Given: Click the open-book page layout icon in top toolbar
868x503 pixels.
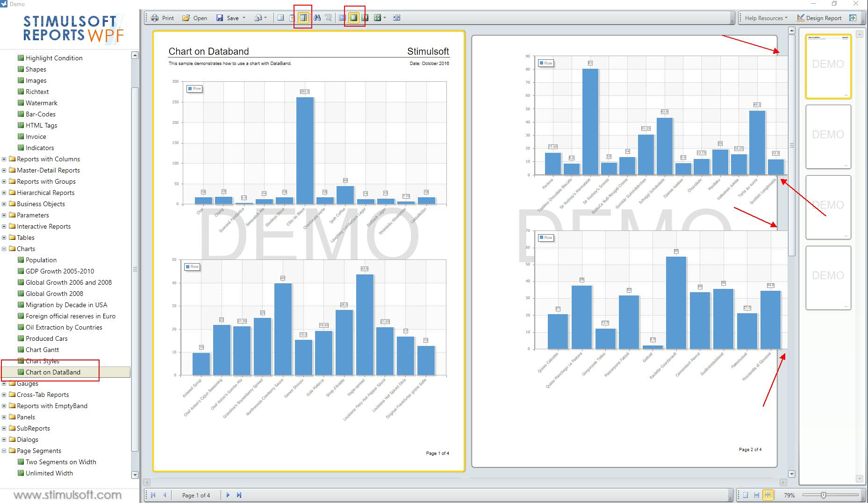Looking at the screenshot, I should pyautogui.click(x=365, y=18).
